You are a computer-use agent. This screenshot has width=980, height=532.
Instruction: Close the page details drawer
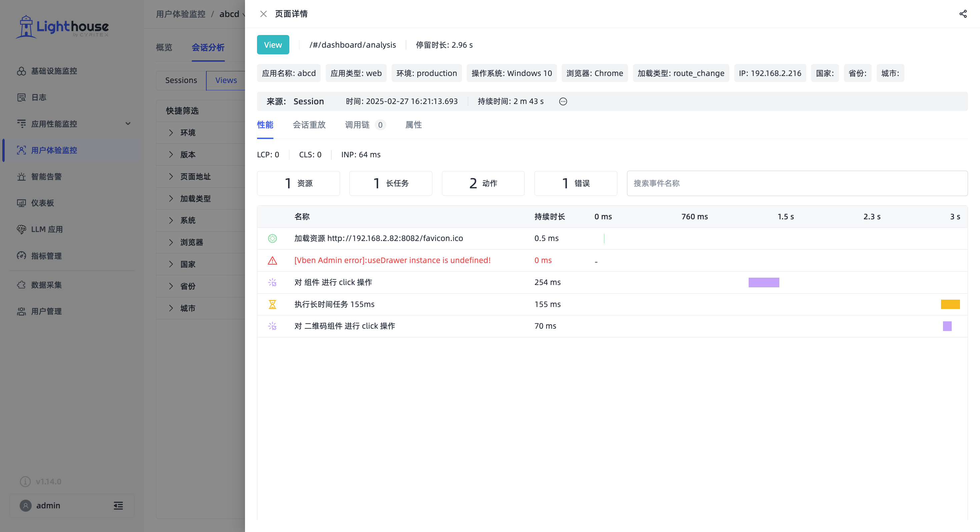pyautogui.click(x=263, y=14)
